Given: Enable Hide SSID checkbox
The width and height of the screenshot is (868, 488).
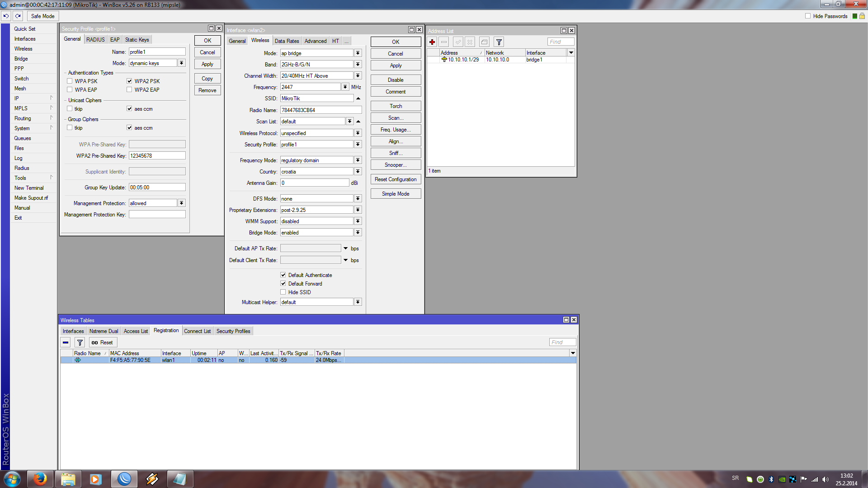Looking at the screenshot, I should (283, 292).
